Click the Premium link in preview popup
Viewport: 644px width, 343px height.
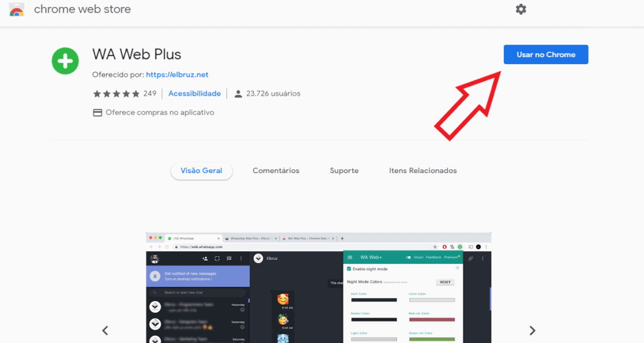(x=451, y=257)
